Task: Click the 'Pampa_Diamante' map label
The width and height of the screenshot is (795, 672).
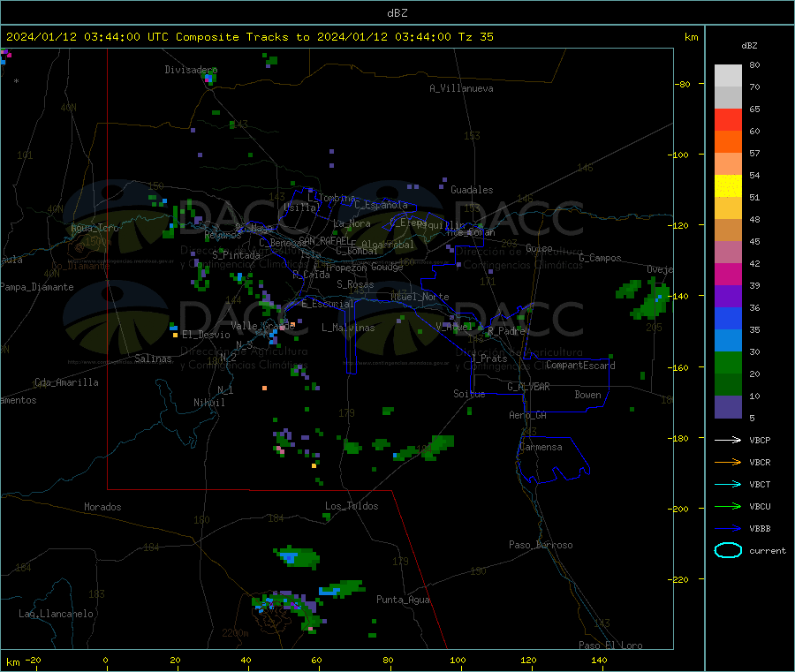Action: pyautogui.click(x=36, y=287)
